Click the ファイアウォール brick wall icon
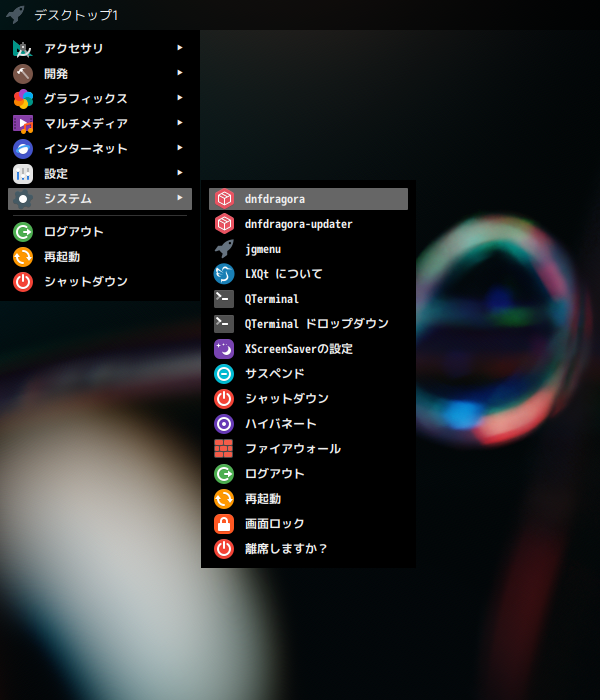 coord(224,449)
